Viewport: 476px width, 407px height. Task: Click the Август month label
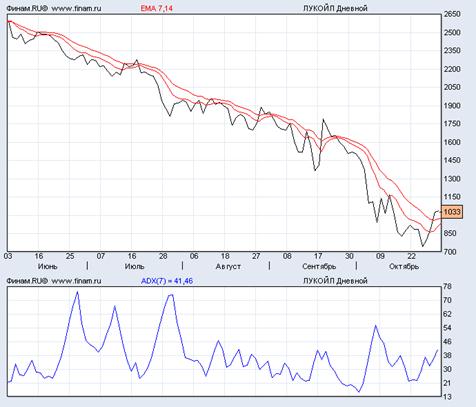point(228,266)
